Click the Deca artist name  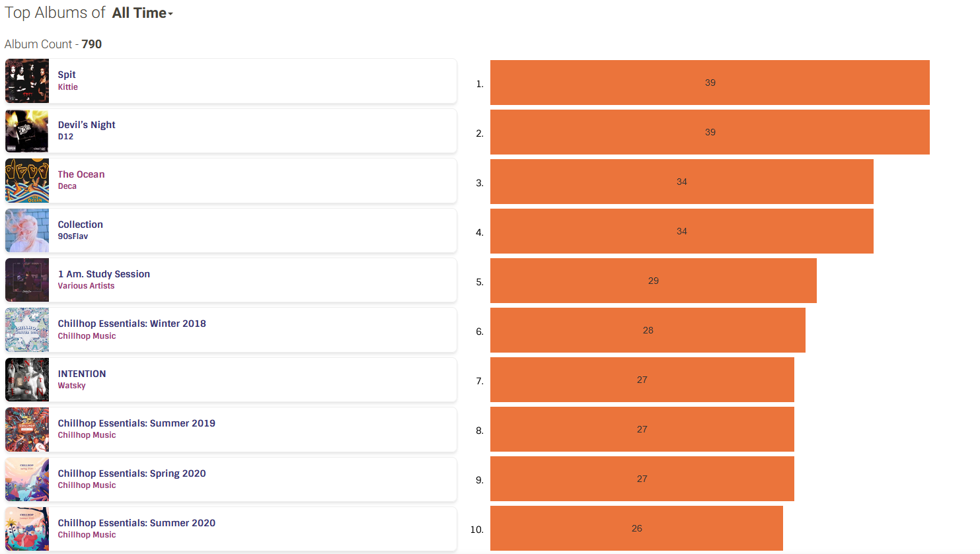click(x=67, y=186)
